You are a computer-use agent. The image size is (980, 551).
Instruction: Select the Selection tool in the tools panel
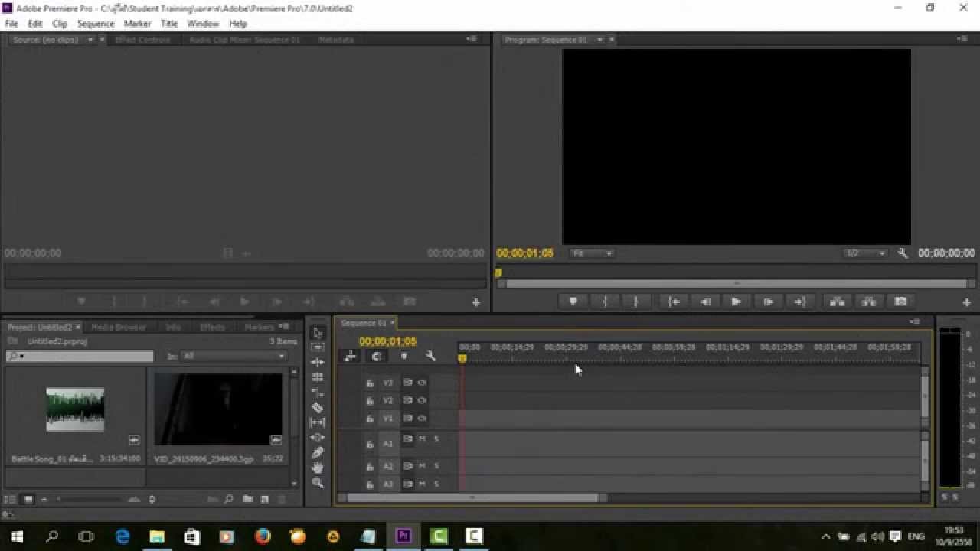tap(318, 332)
